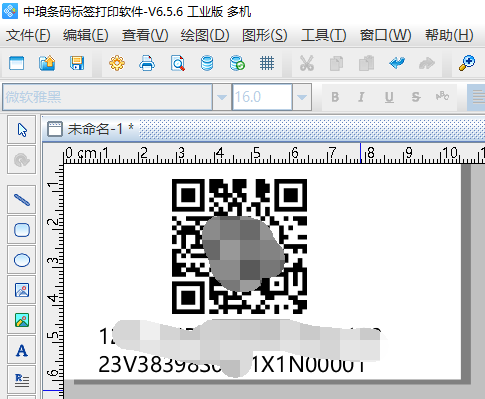Viewport: 485px width, 399px height.
Task: Open the 窗口(W) menu
Action: coord(385,35)
